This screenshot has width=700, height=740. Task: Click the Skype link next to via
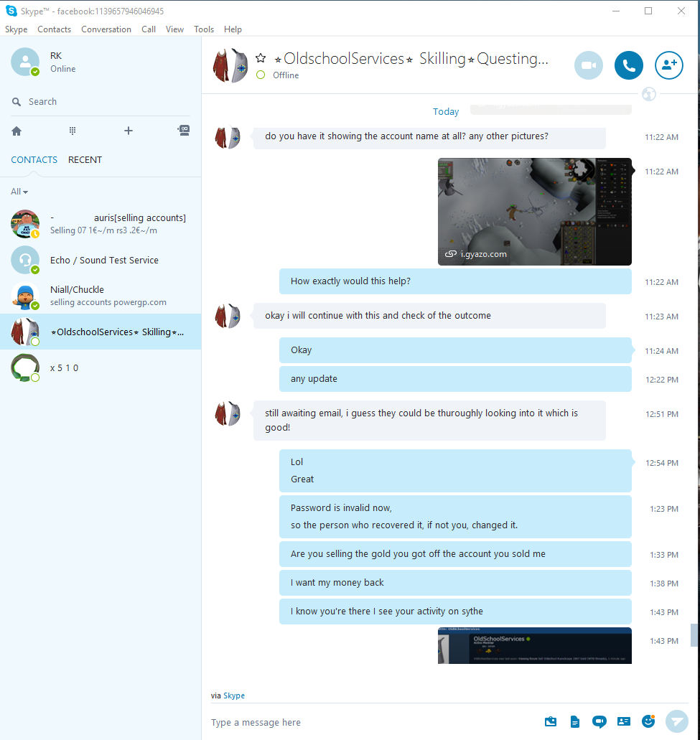tap(233, 695)
